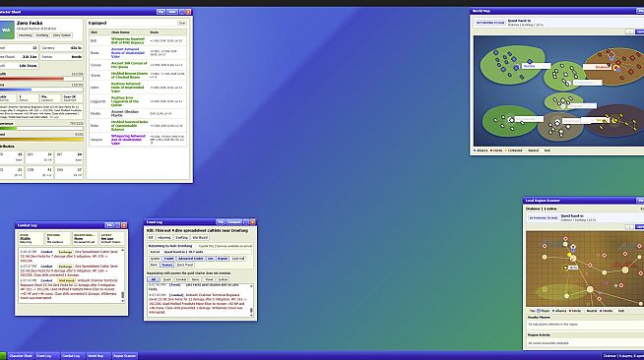Select the Combat filter tab in Event Log
Viewport: 644px width, 360px height.
pyautogui.click(x=181, y=279)
